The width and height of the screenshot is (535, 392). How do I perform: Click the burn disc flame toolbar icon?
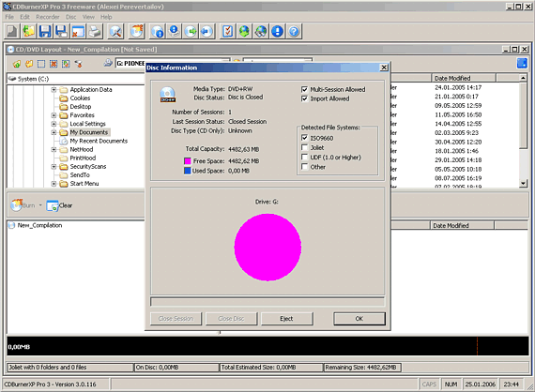(x=137, y=31)
